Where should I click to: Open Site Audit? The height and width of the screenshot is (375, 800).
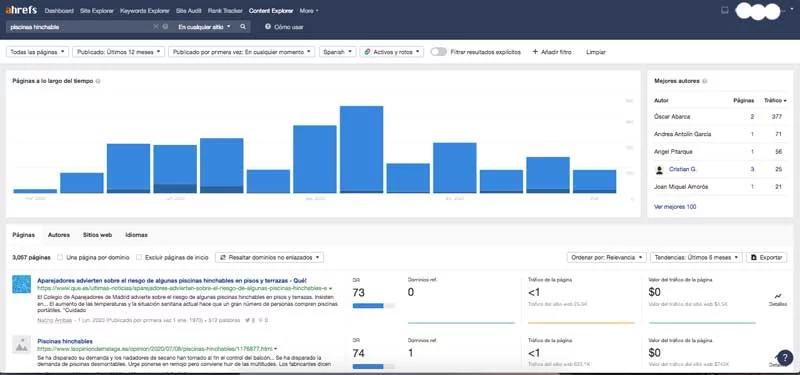(188, 11)
